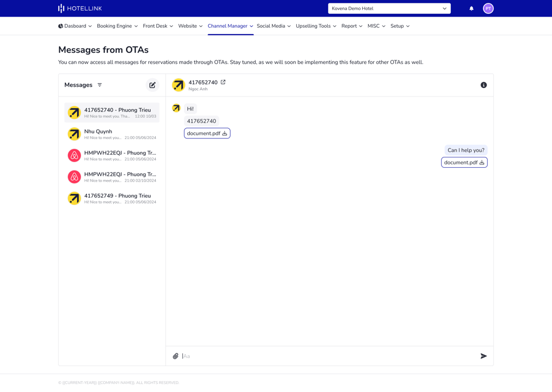Open the notifications bell

(x=471, y=9)
